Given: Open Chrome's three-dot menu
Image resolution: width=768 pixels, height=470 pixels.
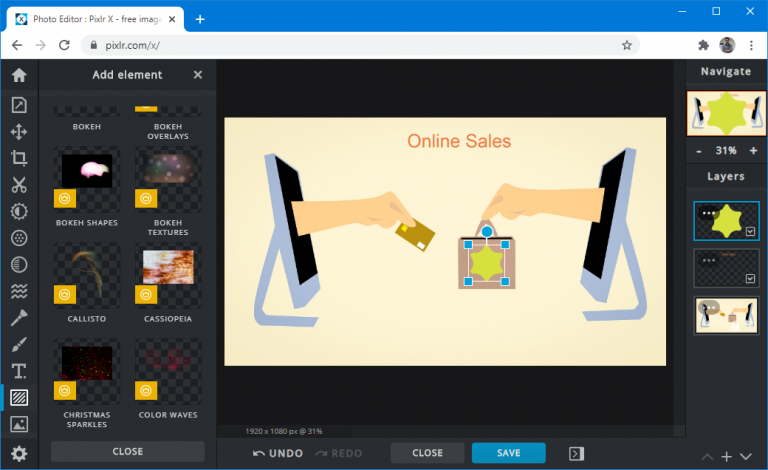Looking at the screenshot, I should tap(750, 45).
